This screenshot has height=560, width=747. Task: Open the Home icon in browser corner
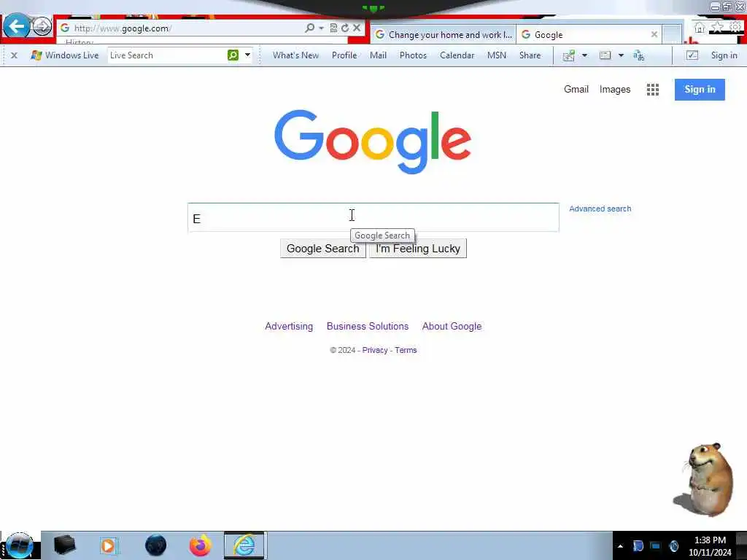coord(700,28)
